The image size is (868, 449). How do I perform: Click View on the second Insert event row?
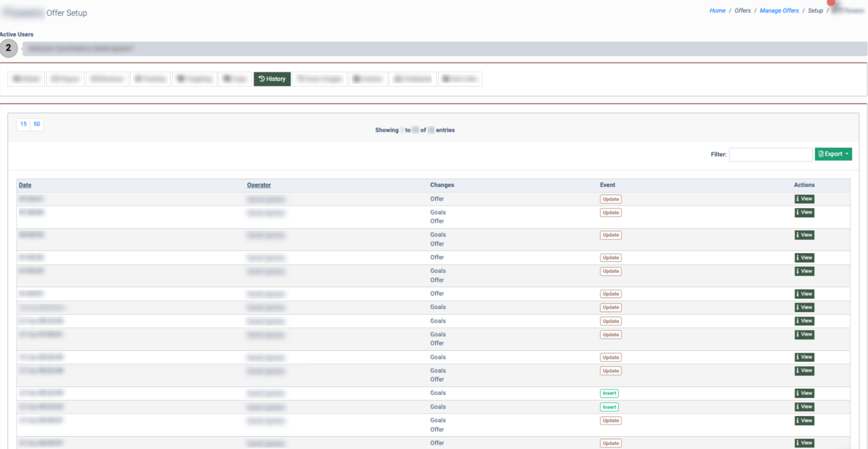(804, 407)
